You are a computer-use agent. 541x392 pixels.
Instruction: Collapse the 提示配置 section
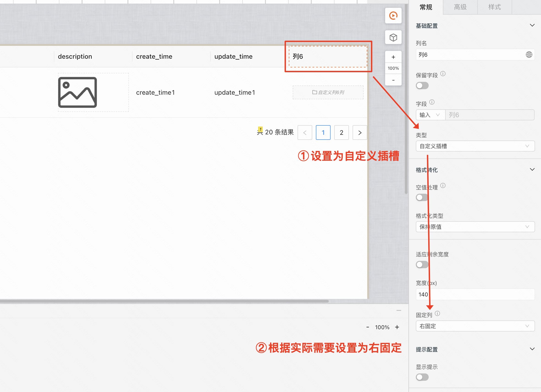(532, 349)
